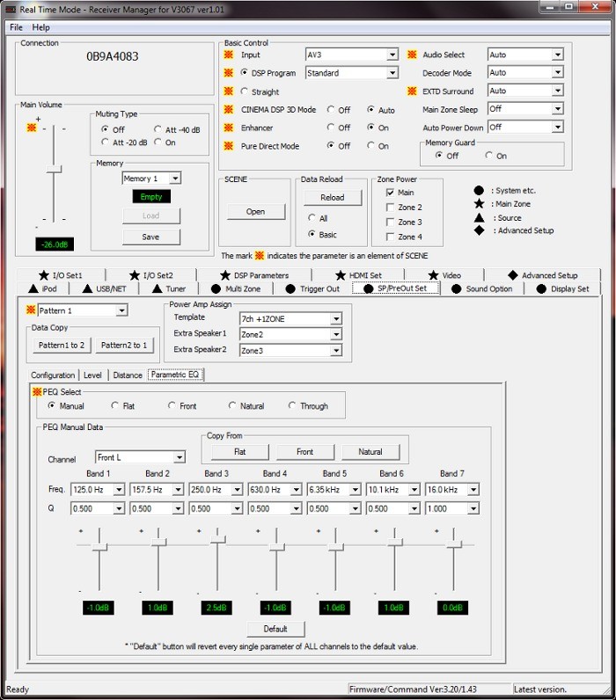Click the SCENE mark icon next to Audio Select
The width and height of the screenshot is (616, 700).
(x=412, y=55)
